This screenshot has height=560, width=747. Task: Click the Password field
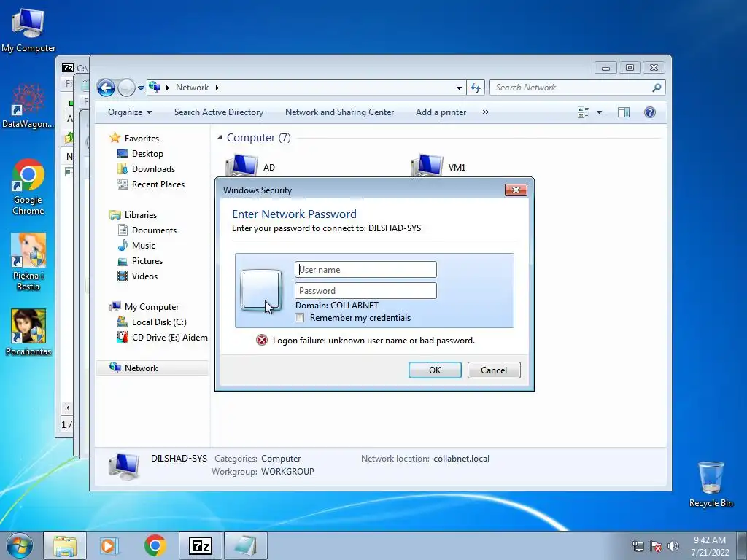366,290
